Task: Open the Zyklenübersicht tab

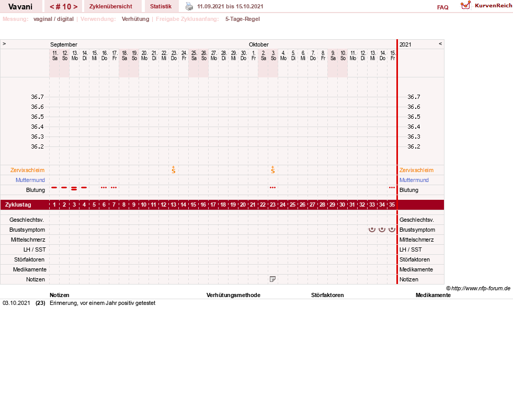Action: 110,6
